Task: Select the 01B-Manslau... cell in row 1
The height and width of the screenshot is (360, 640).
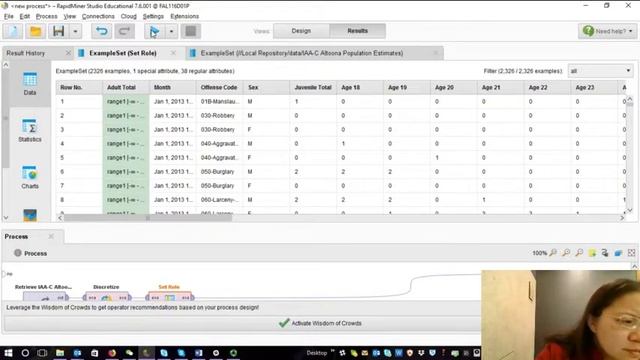Action: [220, 102]
